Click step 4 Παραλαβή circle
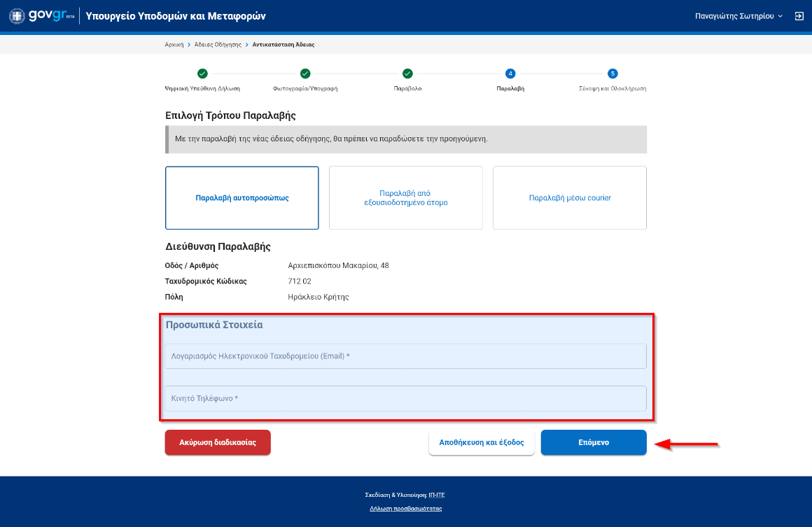 click(x=510, y=73)
